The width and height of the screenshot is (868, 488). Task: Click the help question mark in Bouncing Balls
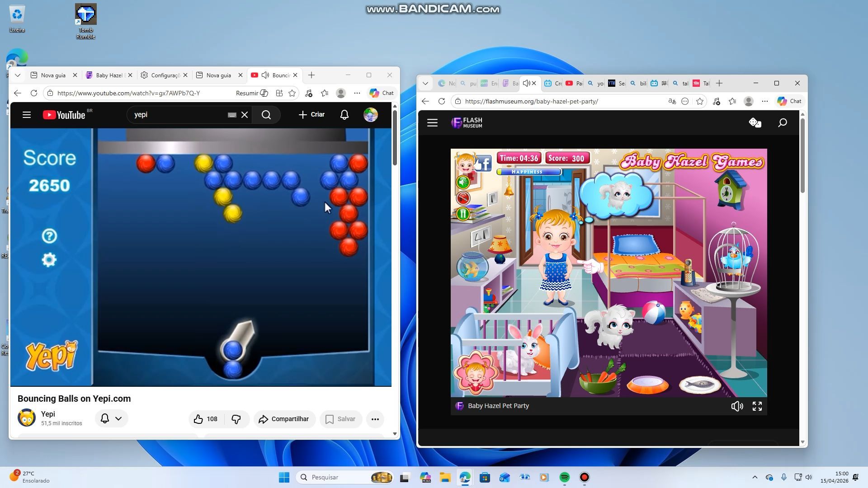point(49,236)
